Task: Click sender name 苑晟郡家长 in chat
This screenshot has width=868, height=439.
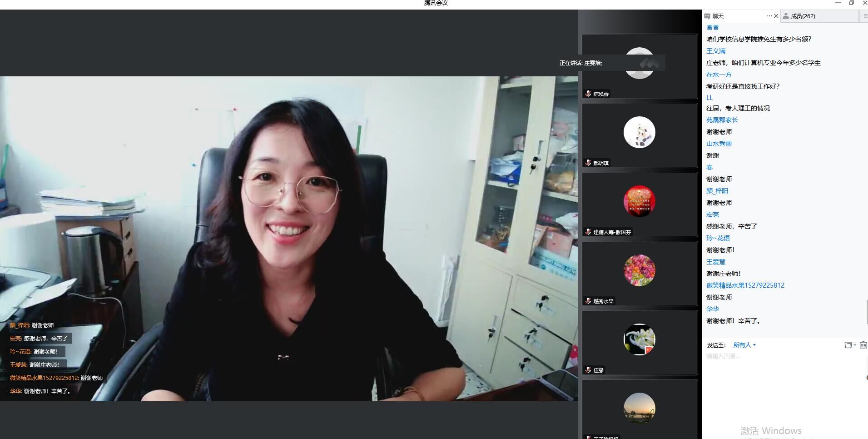Action: tap(722, 120)
